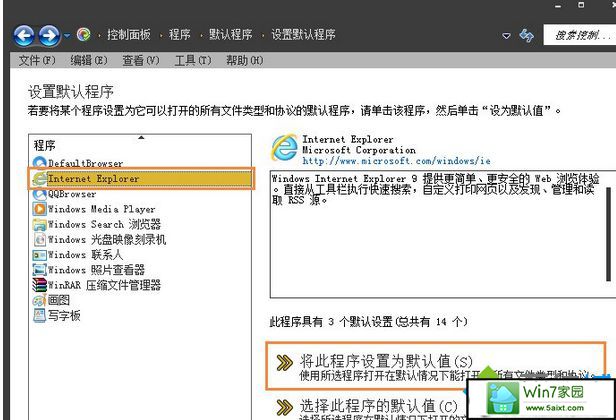Open the 编辑(E) menu

[89, 61]
